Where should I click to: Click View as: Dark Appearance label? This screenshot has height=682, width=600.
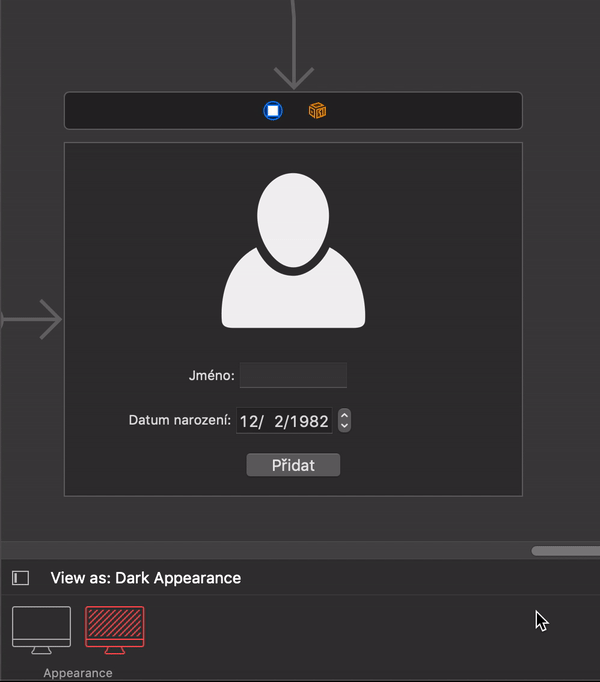[146, 578]
